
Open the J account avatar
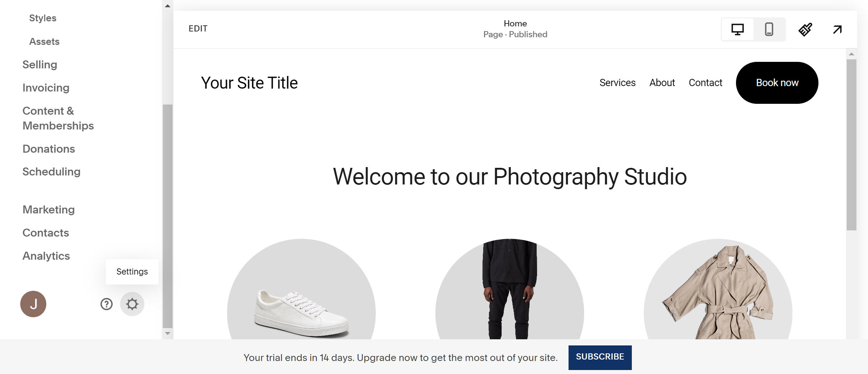pos(33,304)
